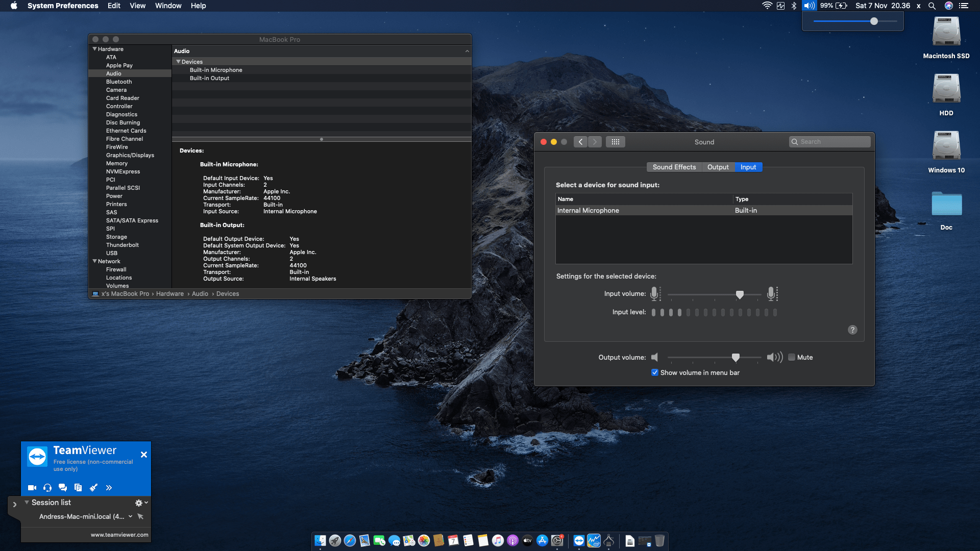This screenshot has width=980, height=551.
Task: Click the help question mark button
Action: (x=852, y=330)
